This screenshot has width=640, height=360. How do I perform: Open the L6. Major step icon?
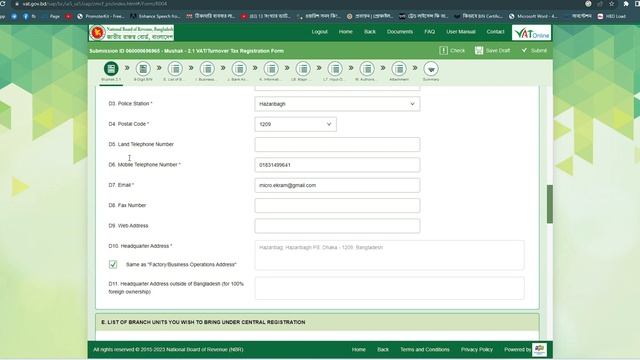click(303, 69)
